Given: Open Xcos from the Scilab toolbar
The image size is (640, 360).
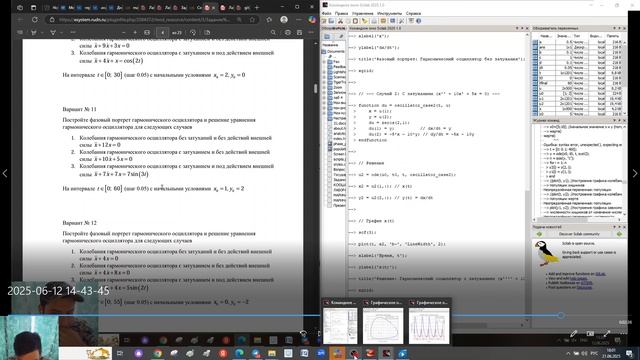Looking at the screenshot, I should pos(392,21).
